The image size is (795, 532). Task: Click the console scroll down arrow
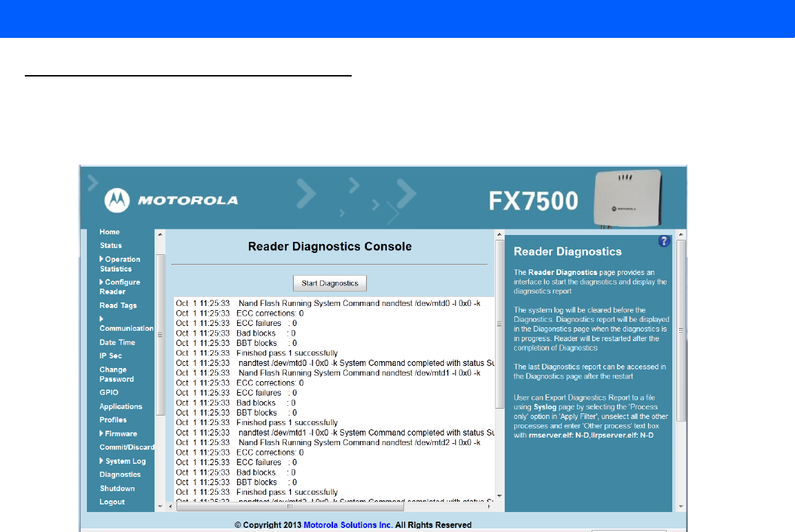point(499,496)
